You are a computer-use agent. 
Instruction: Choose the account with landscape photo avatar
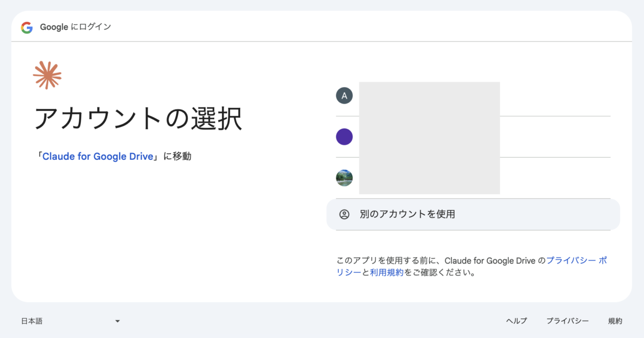click(344, 178)
